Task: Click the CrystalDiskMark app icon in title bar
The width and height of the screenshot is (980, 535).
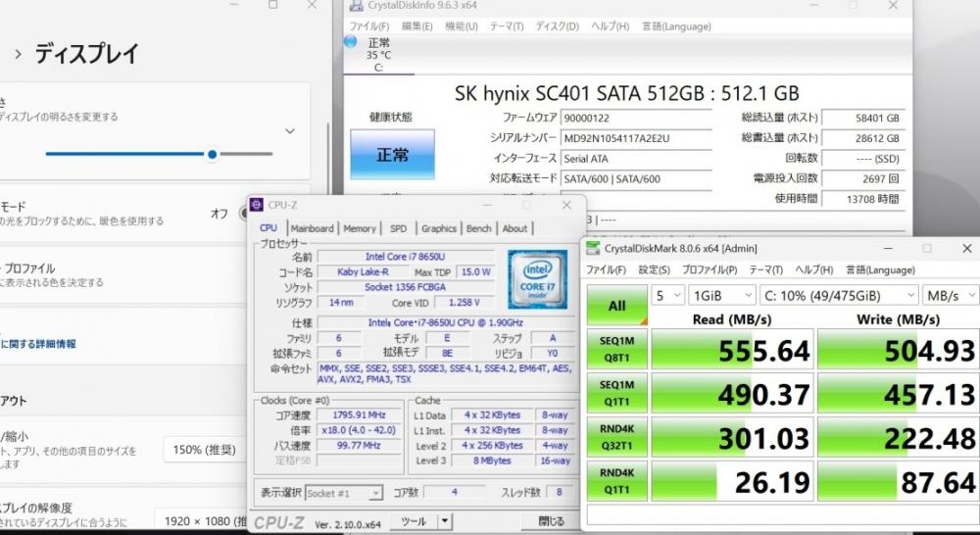Action: point(593,248)
